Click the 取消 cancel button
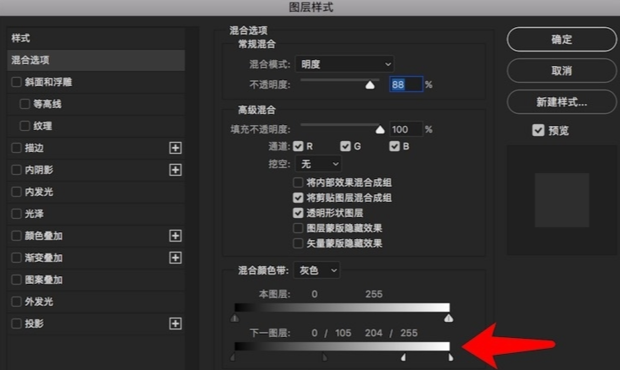Viewport: 620px width, 370px height. [561, 71]
